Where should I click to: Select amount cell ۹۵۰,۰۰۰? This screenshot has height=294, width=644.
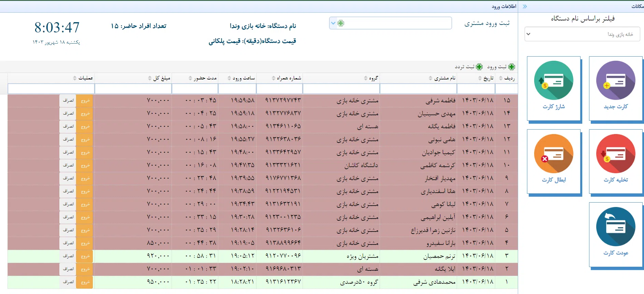[x=158, y=282]
